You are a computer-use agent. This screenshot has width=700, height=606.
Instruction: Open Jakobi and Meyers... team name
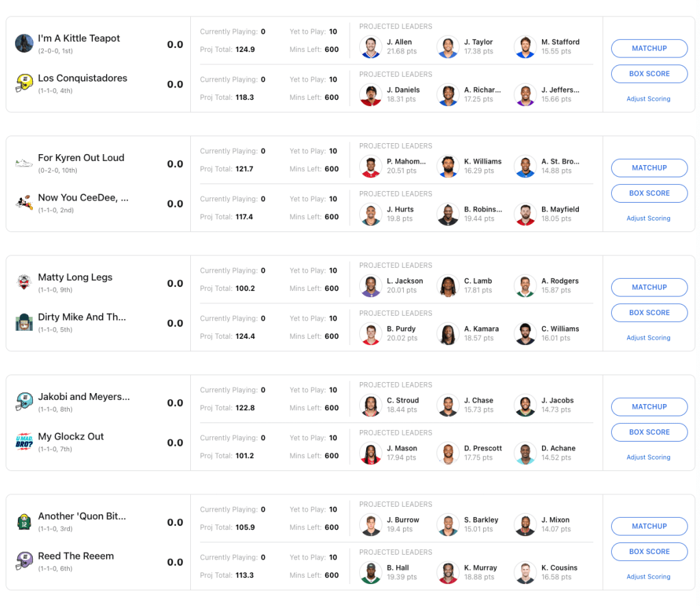[x=83, y=397]
